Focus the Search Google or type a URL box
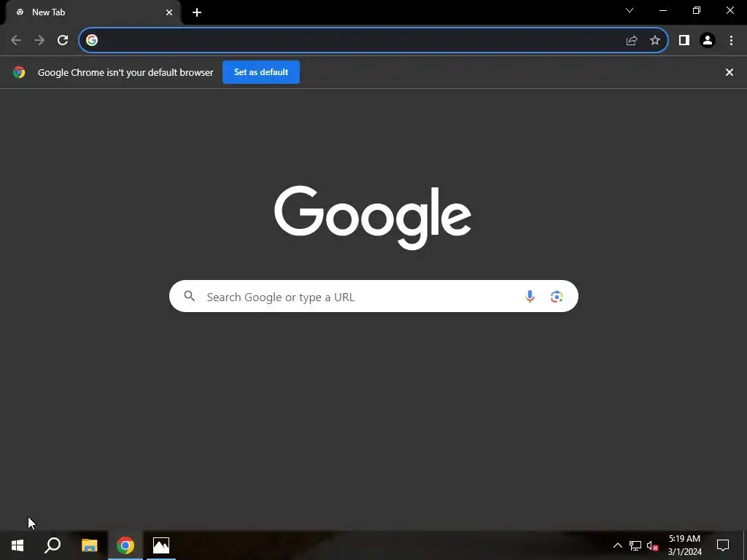This screenshot has width=747, height=560. coord(373,296)
